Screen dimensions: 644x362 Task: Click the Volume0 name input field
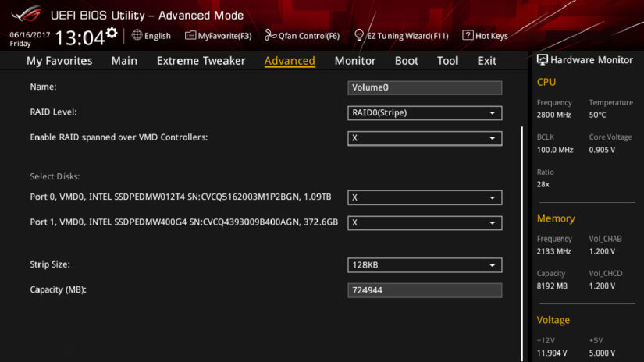(x=424, y=87)
